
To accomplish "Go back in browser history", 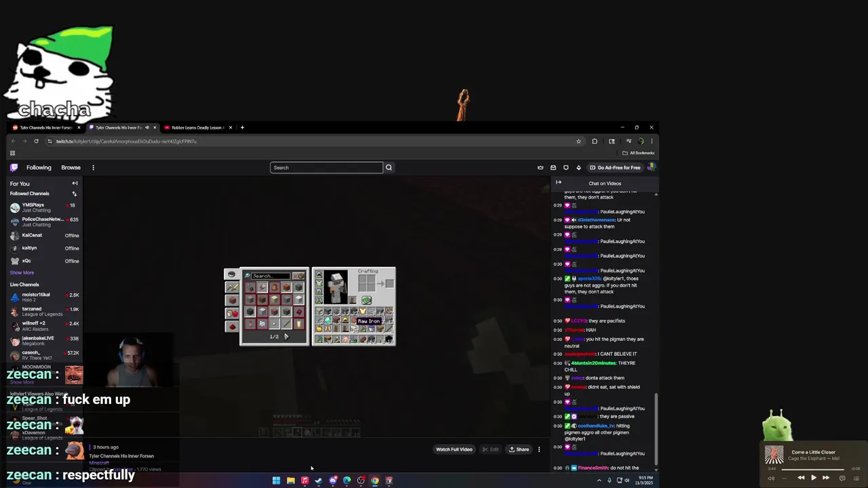I will pos(14,141).
